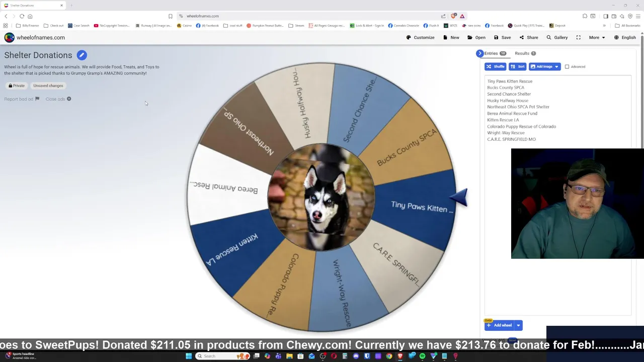Switch to the Entries tab
Screen dimensions: 644x362
tap(495, 53)
